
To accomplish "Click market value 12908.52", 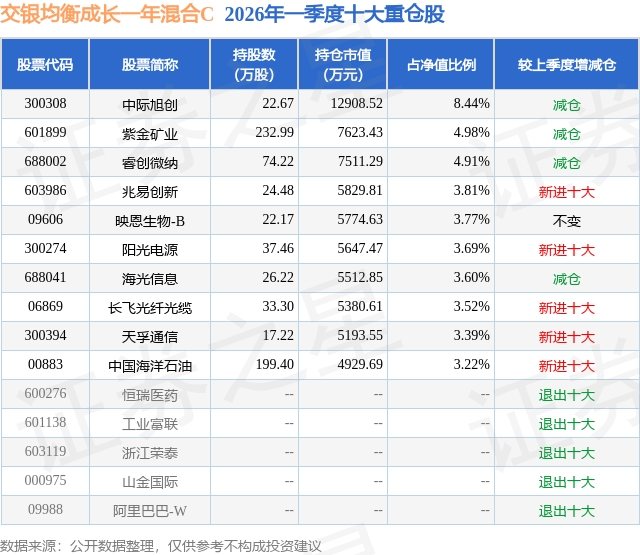I will point(357,104).
